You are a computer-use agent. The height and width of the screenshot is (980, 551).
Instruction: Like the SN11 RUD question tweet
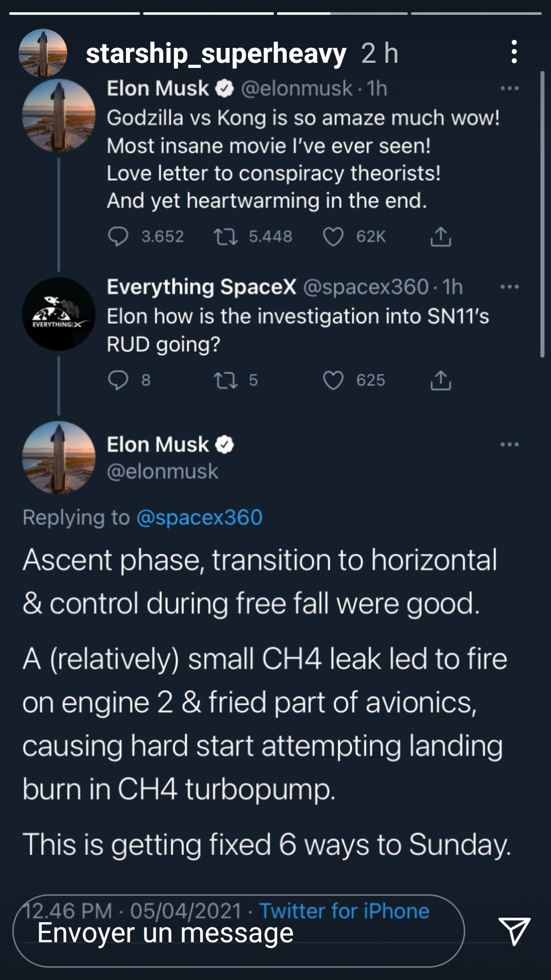[333, 381]
